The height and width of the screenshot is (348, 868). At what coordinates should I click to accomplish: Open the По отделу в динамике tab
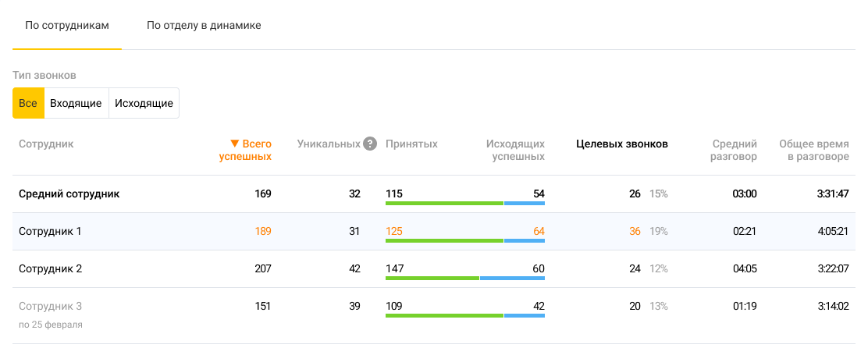pos(204,26)
